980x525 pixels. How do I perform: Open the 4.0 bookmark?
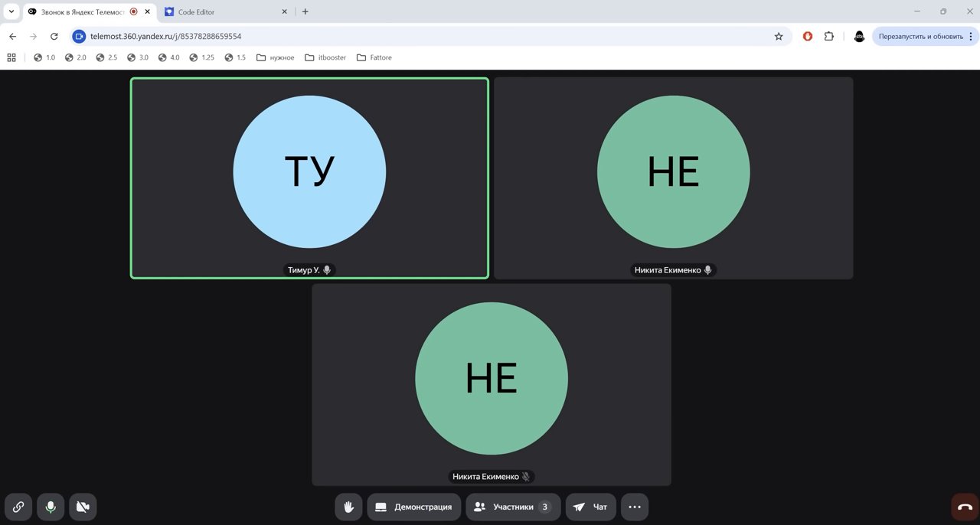click(x=169, y=57)
